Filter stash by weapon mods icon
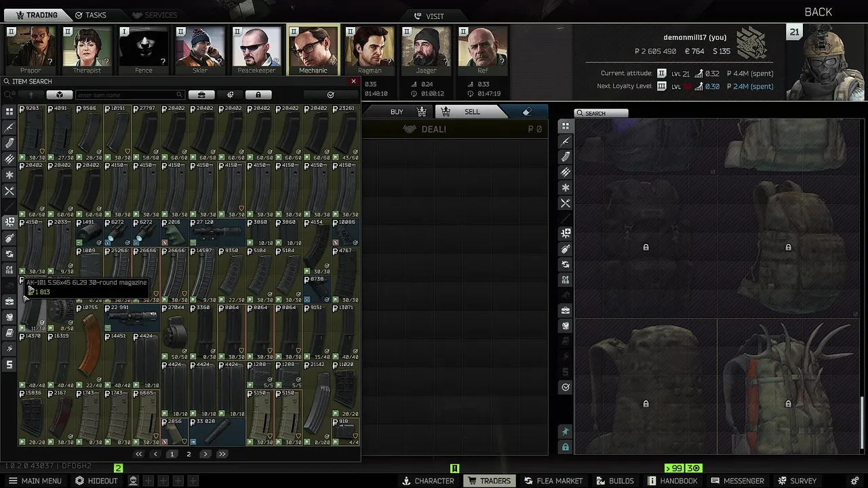This screenshot has height=488, width=868. 566,233
